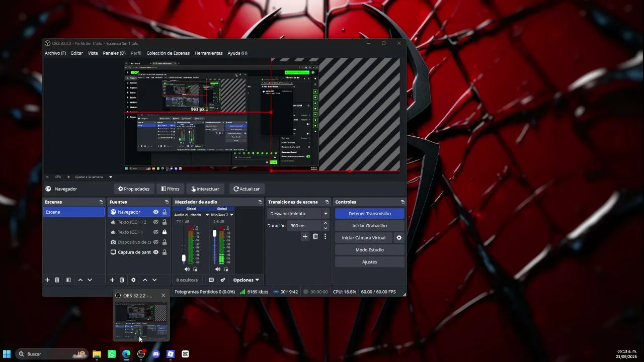
Task: Hide the Navegador source eye icon
Action: [156, 212]
